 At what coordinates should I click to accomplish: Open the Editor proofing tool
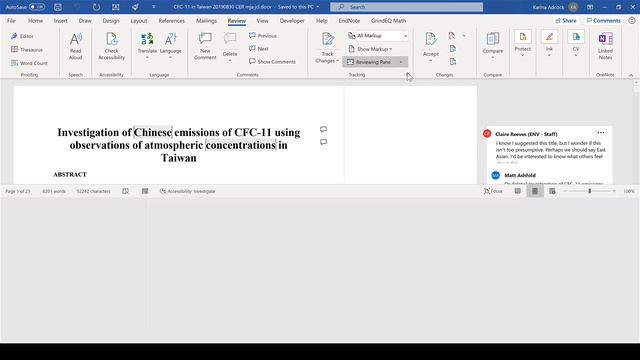pyautogui.click(x=22, y=36)
